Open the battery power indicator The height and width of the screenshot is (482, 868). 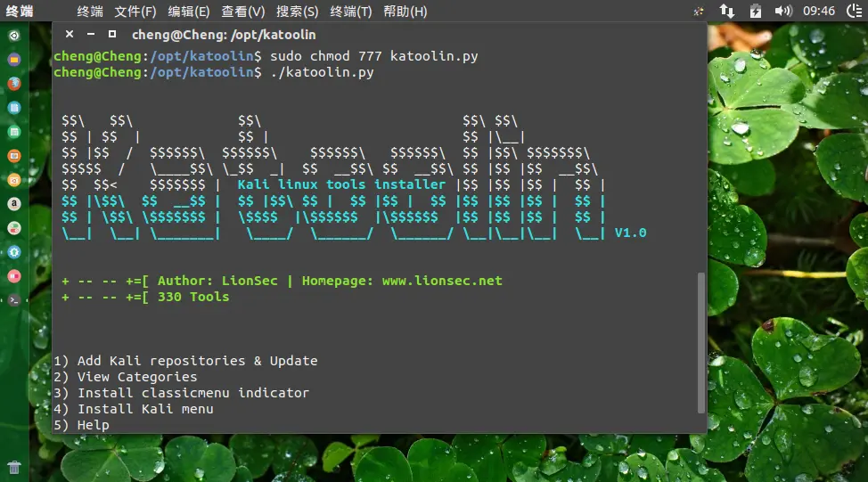(755, 11)
